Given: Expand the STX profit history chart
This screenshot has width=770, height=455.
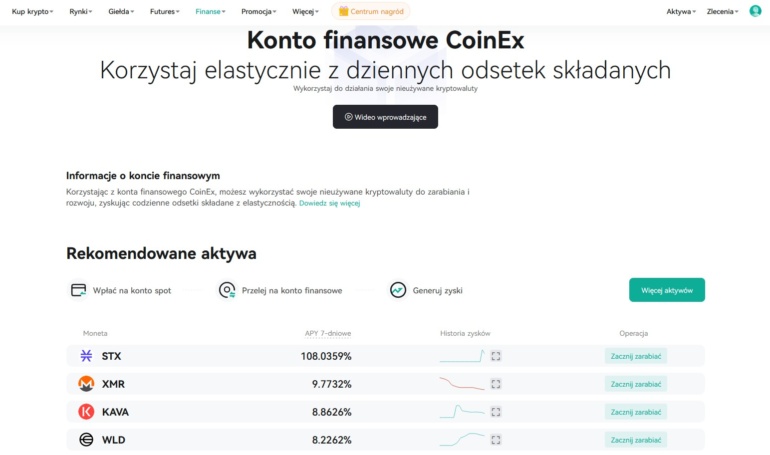Looking at the screenshot, I should (x=495, y=356).
